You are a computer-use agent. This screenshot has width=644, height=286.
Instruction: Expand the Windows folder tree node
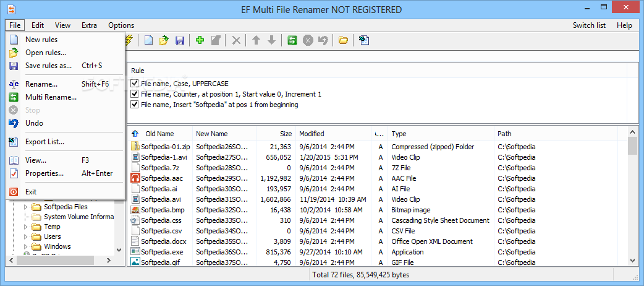click(26, 246)
